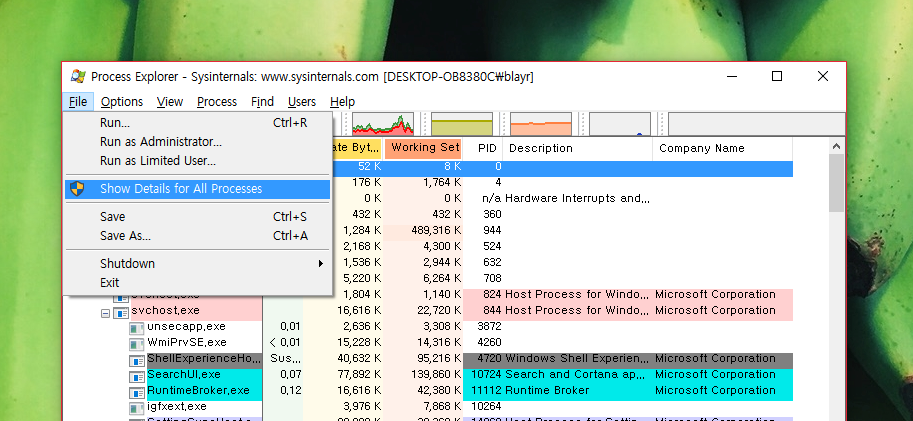Open the orange physical memory graph
The height and width of the screenshot is (421, 913).
pyautogui.click(x=541, y=124)
